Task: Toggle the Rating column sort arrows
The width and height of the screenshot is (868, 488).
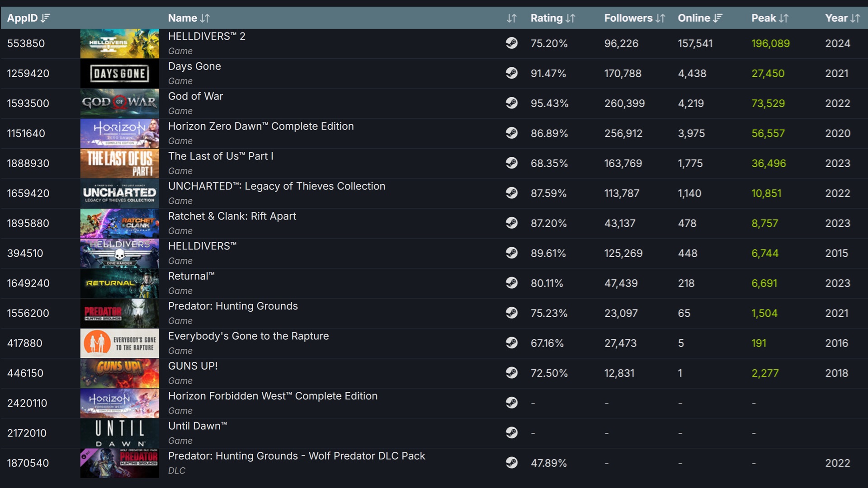Action: click(x=569, y=19)
